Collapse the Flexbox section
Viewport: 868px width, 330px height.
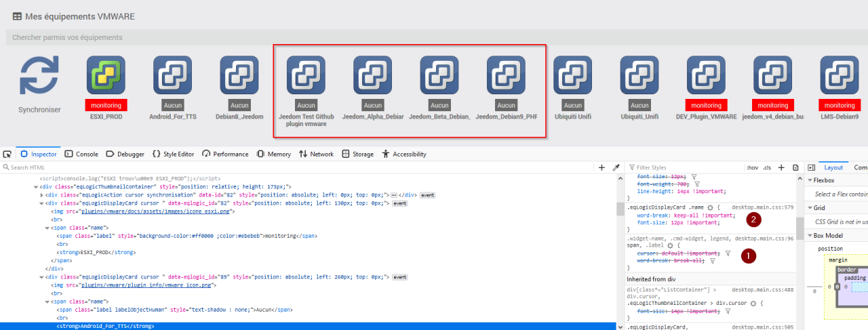click(810, 180)
